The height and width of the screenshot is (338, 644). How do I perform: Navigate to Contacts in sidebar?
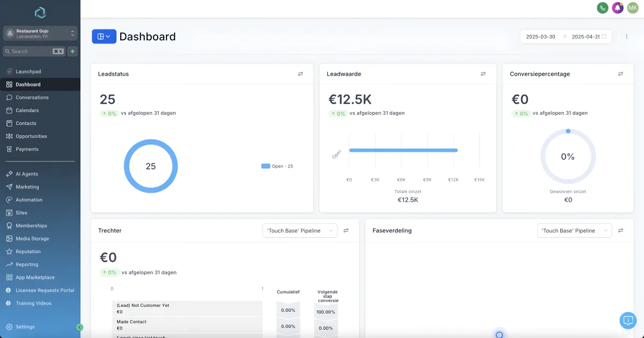pos(26,123)
